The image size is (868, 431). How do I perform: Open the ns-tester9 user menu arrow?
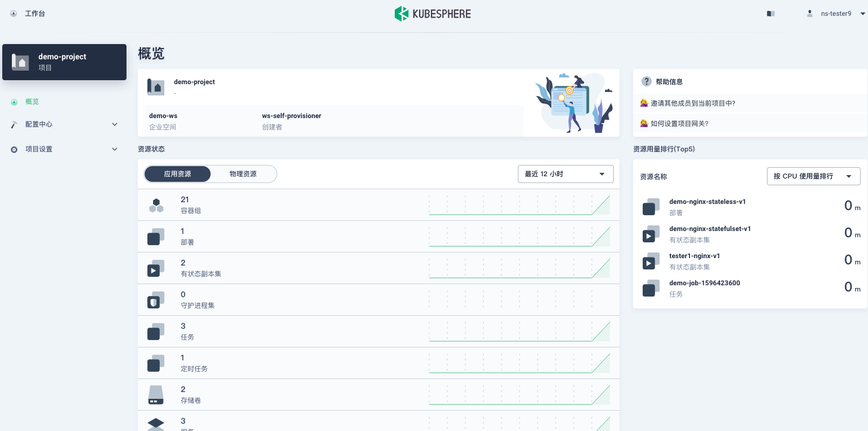tap(862, 14)
